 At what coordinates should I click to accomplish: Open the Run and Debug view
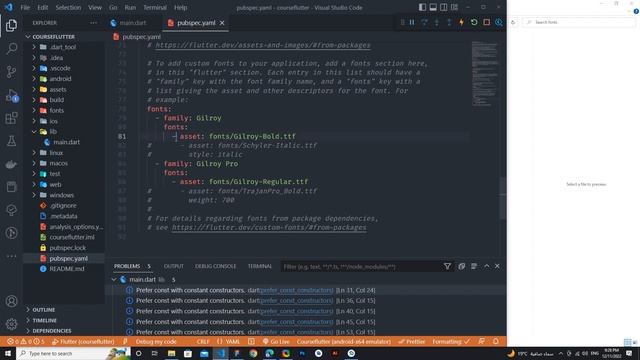[x=11, y=95]
